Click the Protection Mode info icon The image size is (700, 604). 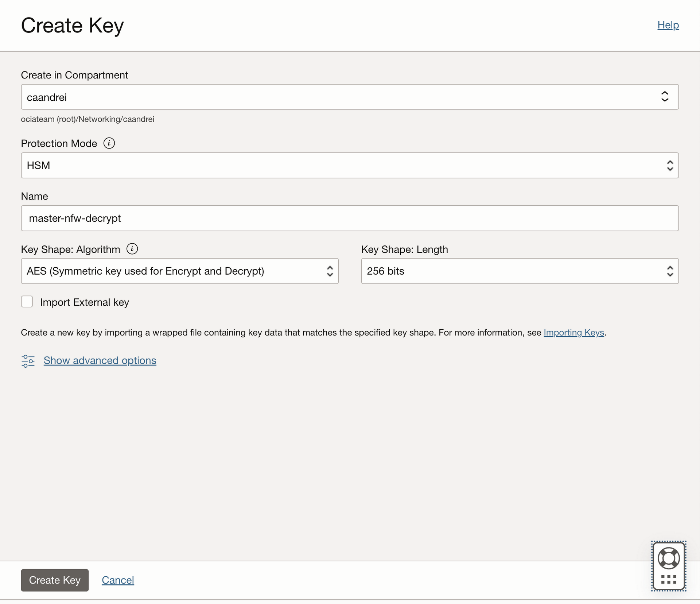tap(109, 143)
